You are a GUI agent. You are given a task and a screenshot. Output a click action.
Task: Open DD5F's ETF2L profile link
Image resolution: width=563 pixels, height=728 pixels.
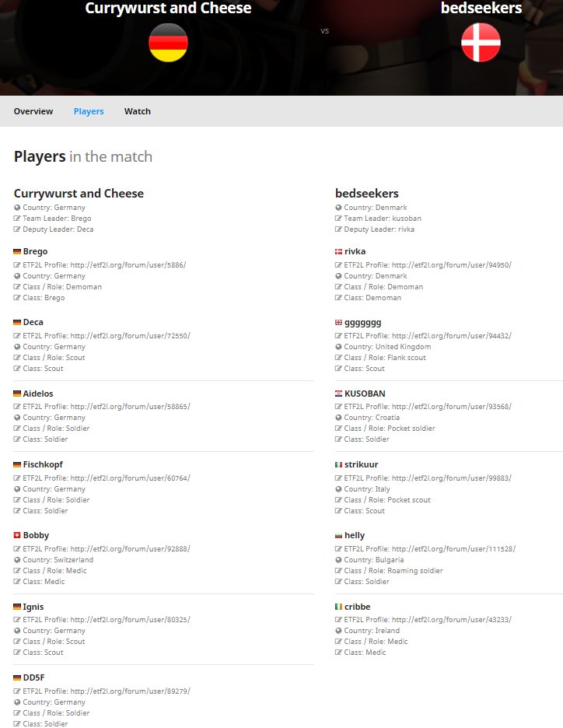pyautogui.click(x=130, y=691)
